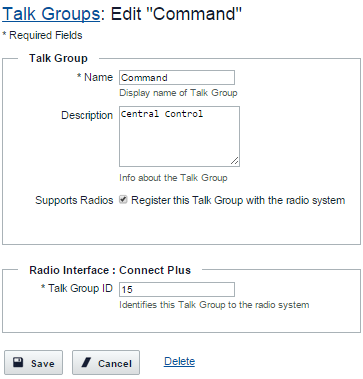Click the "Display name of Talk Group" hint
Screen dimensions: 363x379
178,93
